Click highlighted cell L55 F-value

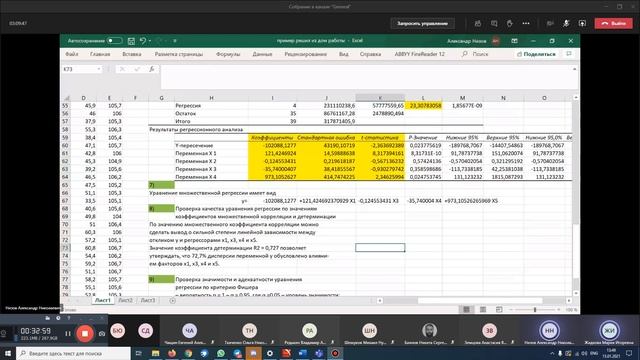click(423, 106)
